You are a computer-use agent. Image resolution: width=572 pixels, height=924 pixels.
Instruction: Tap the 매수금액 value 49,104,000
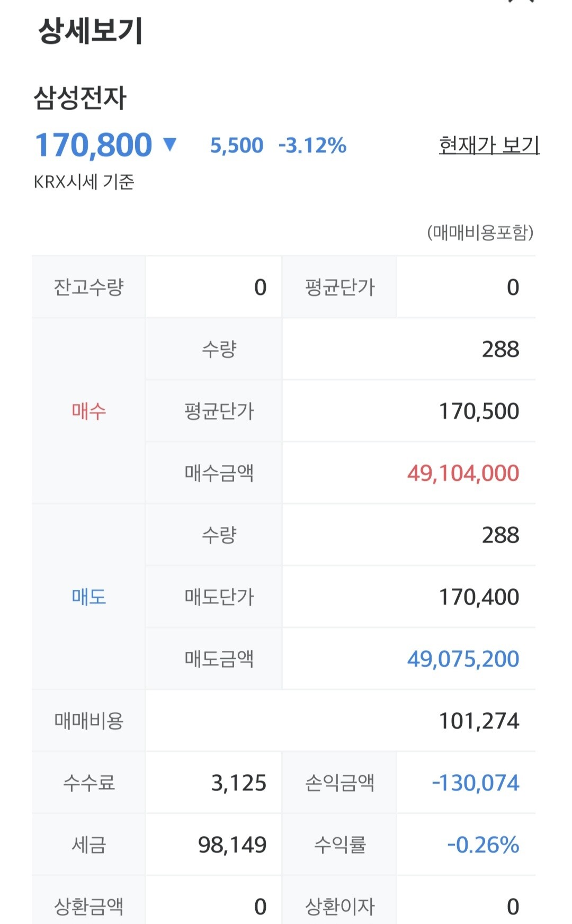point(463,473)
